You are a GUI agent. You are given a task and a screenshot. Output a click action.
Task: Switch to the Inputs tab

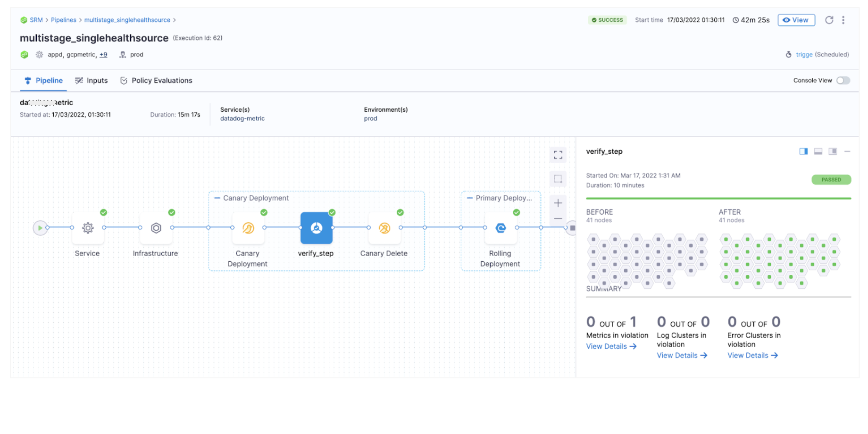pos(92,81)
